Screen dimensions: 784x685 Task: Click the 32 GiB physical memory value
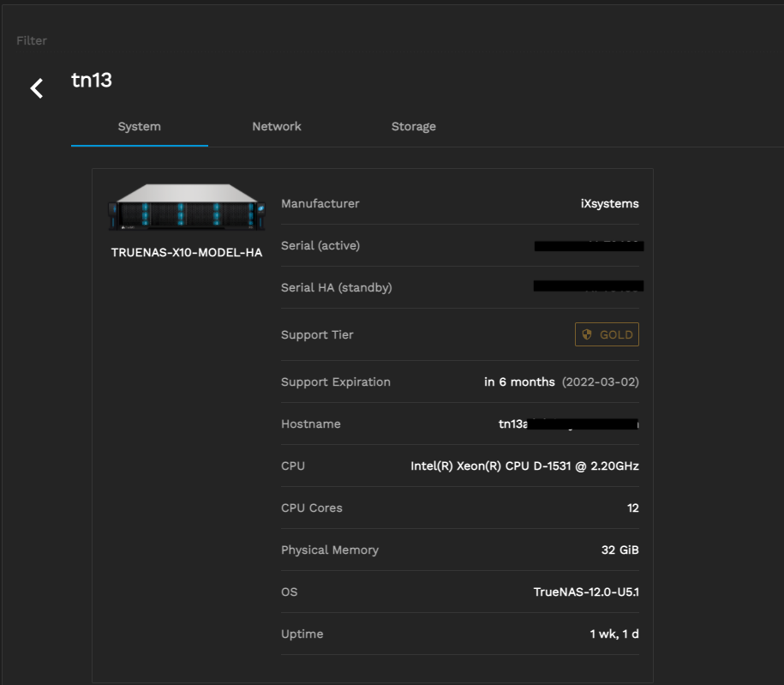tap(619, 550)
